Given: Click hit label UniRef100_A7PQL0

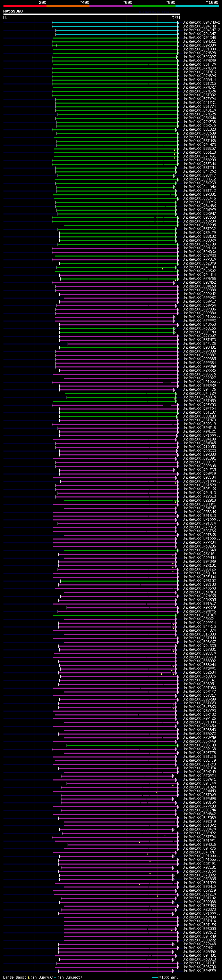Looking at the screenshot, I should coord(199,259).
